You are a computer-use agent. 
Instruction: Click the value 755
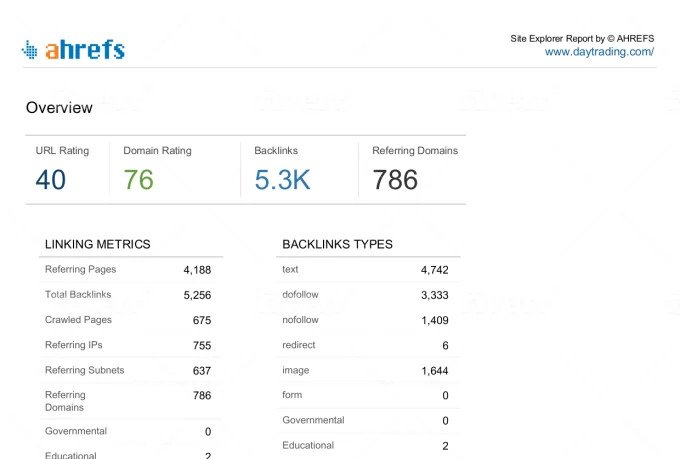click(x=202, y=345)
